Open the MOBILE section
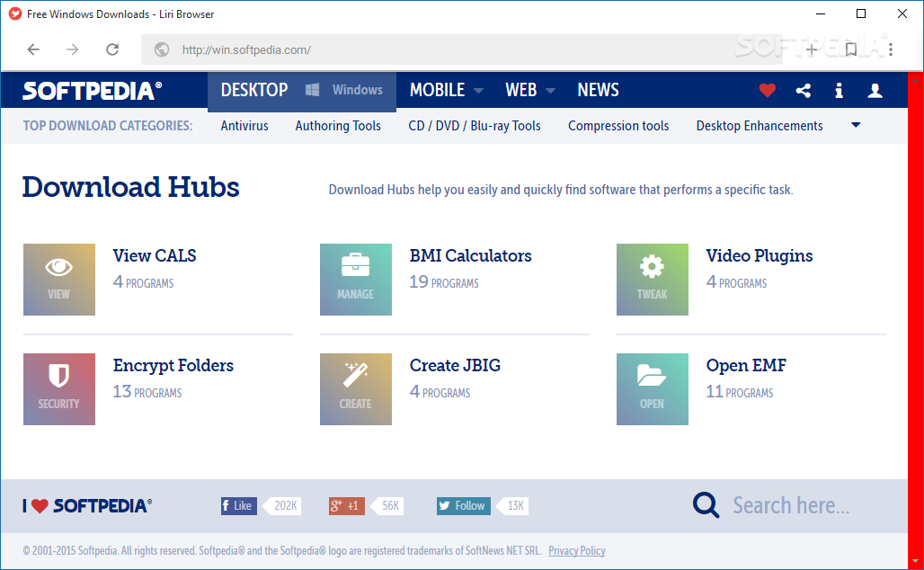 [437, 90]
